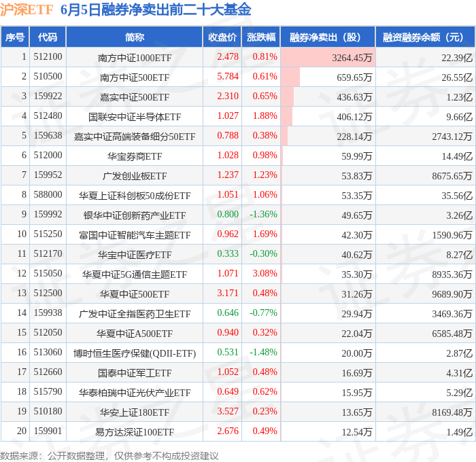Click balance 22.39亿

point(457,58)
